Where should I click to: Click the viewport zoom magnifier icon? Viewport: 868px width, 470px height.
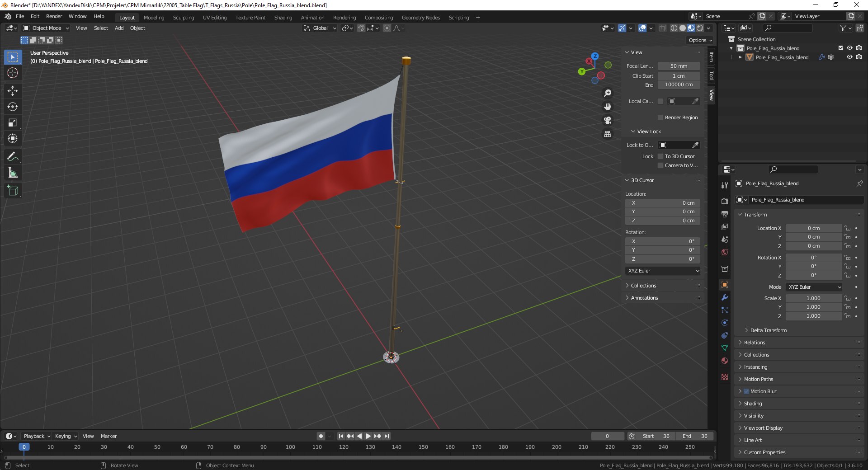point(608,93)
